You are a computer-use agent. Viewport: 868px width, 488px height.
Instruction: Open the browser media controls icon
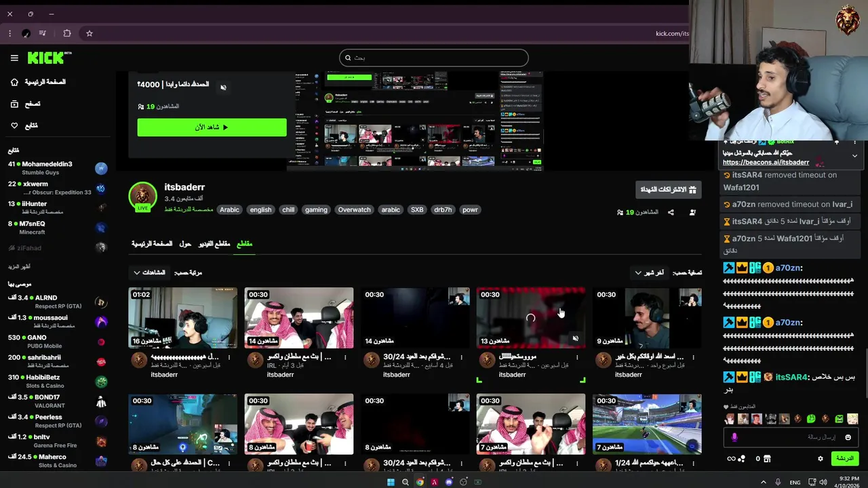coord(43,33)
